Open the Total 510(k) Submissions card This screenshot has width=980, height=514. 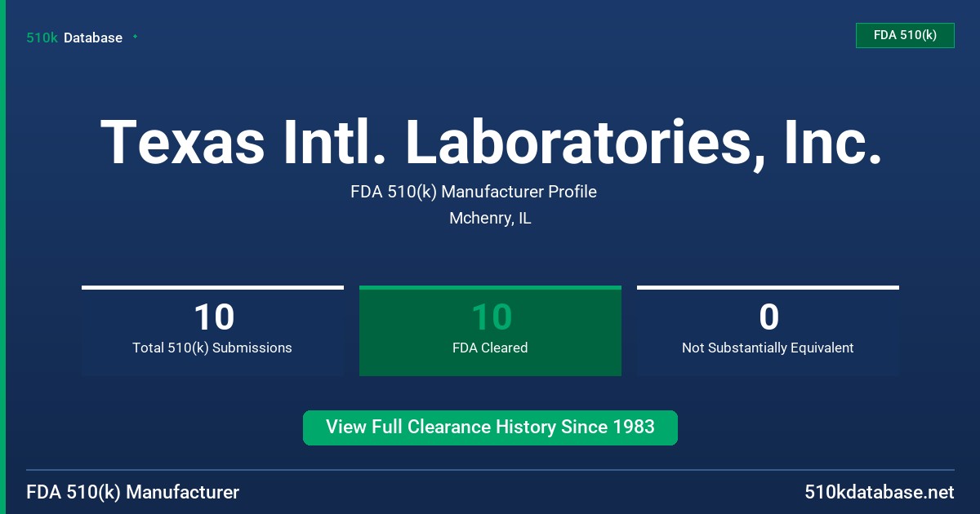[x=212, y=330]
